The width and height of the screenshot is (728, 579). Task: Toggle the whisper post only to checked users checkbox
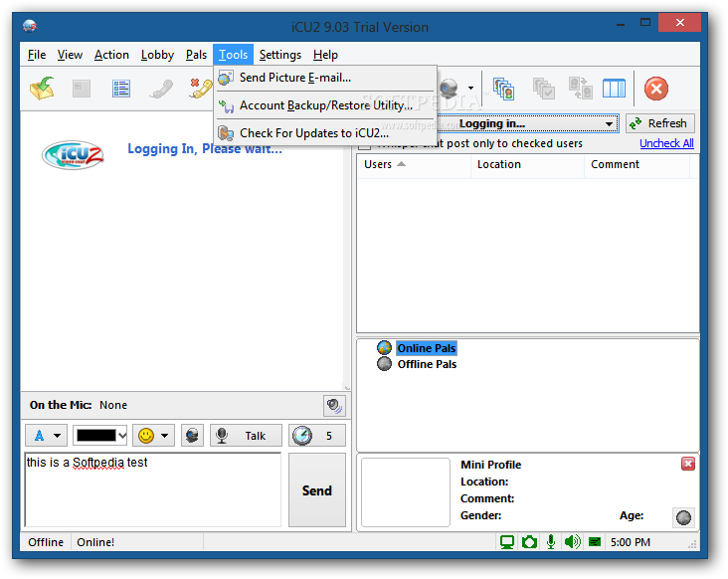click(x=364, y=145)
